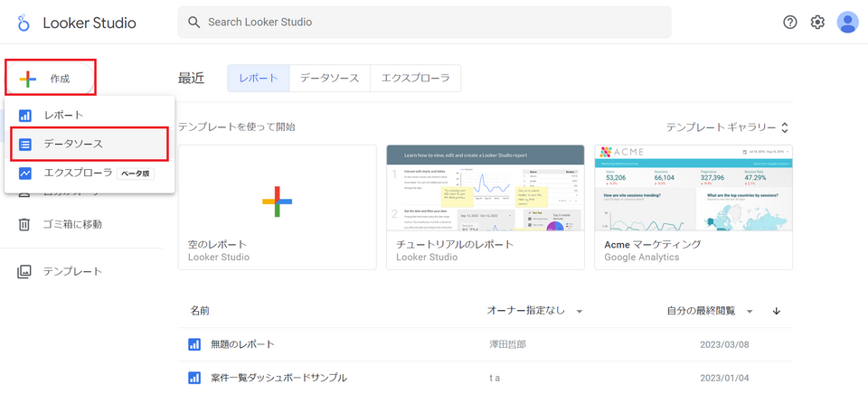Open the 空のレポート template card

pyautogui.click(x=278, y=208)
